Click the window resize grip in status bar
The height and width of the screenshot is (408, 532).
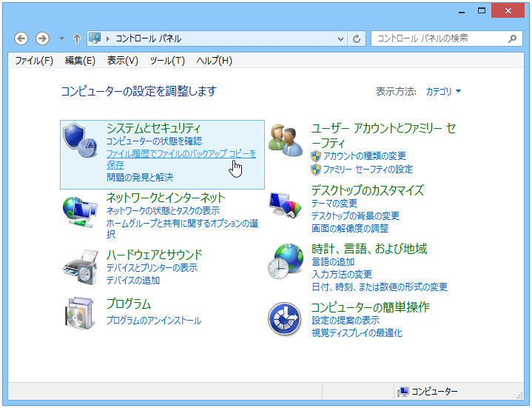click(x=519, y=395)
